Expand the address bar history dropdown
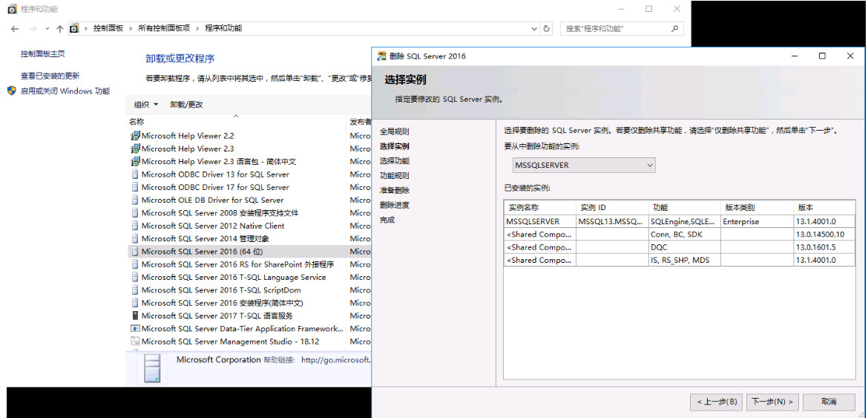Viewport: 868px width, 418px height. (533, 28)
